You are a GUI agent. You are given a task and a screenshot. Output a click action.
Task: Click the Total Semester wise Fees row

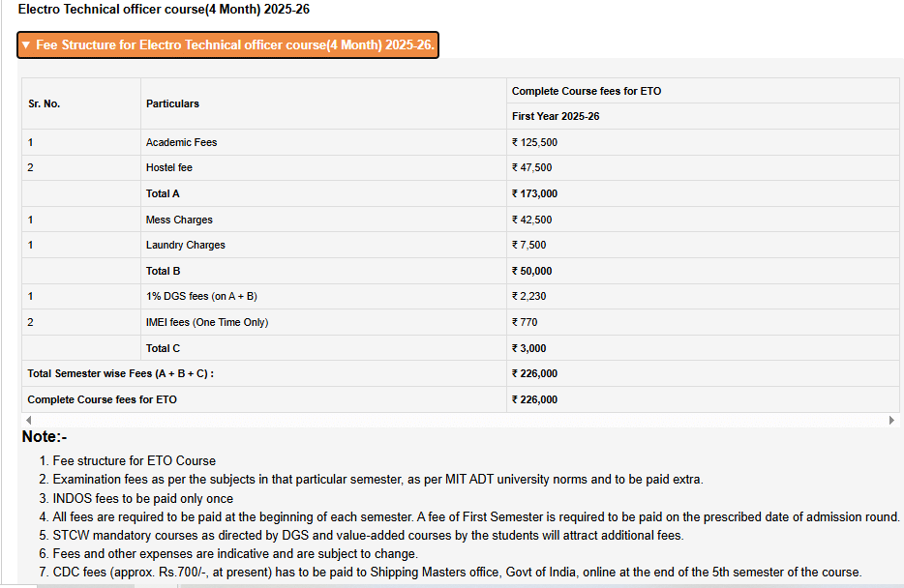pyautogui.click(x=121, y=373)
